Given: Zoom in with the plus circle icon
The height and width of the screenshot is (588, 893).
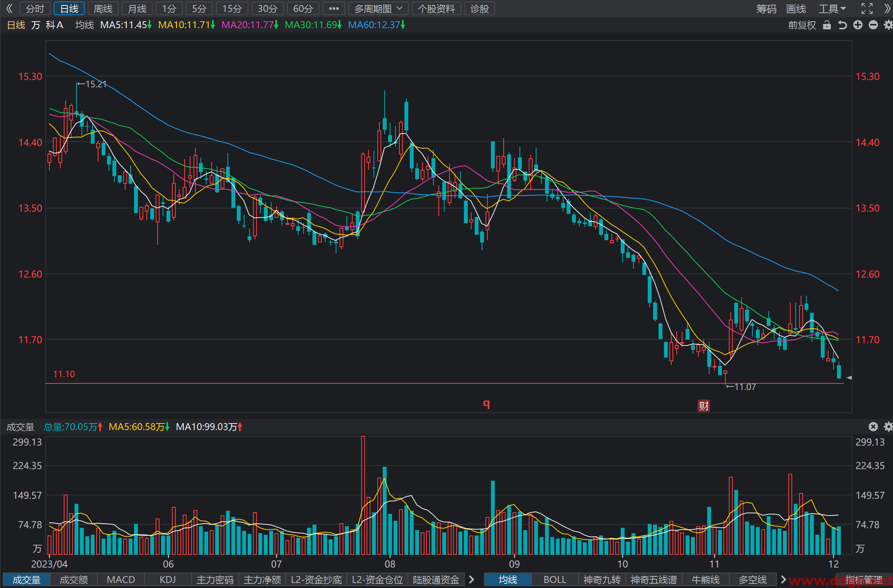Looking at the screenshot, I should point(858,25).
